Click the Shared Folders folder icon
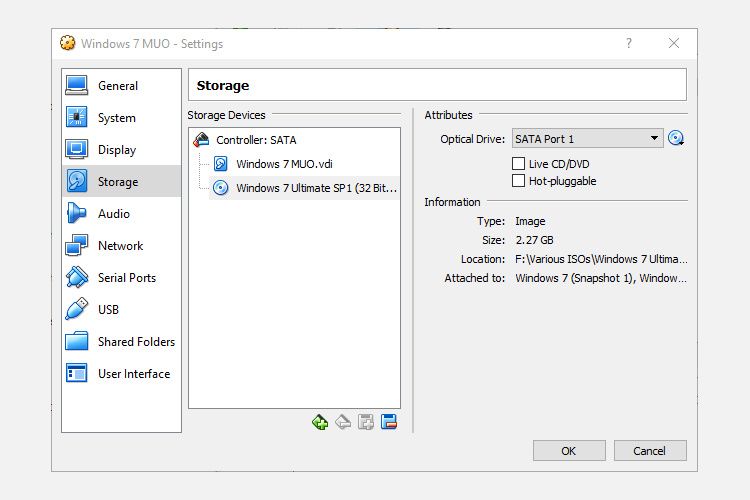 click(x=77, y=341)
